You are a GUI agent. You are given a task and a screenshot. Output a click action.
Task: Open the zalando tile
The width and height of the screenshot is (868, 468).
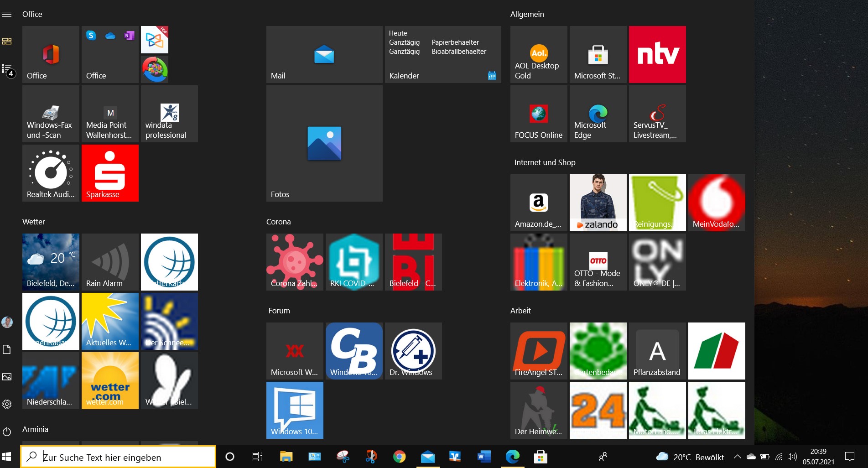point(598,203)
